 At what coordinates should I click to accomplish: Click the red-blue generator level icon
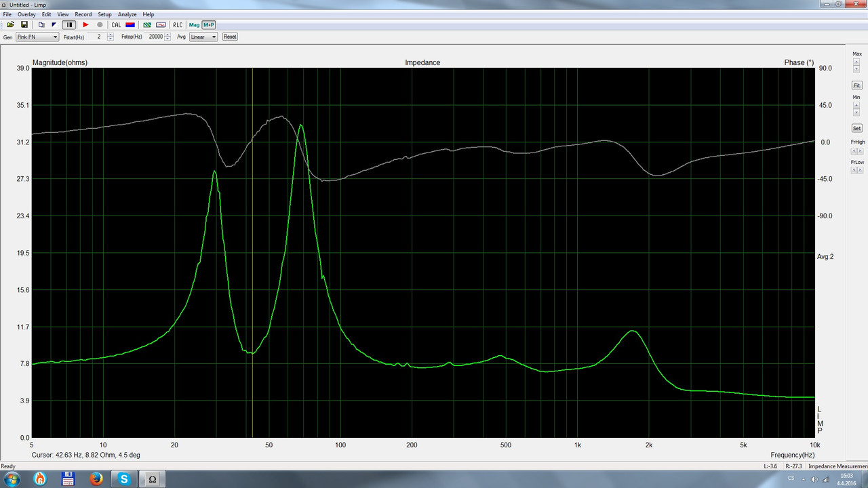[130, 24]
